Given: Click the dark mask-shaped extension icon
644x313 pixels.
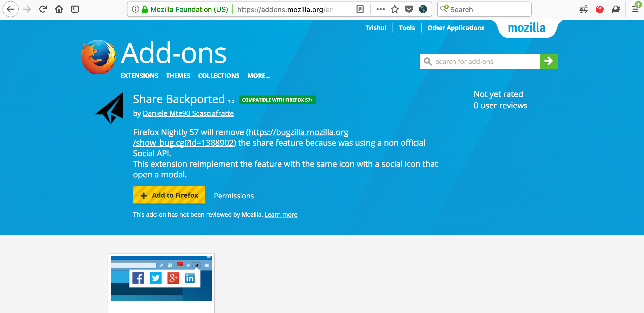Looking at the screenshot, I should pos(616,9).
